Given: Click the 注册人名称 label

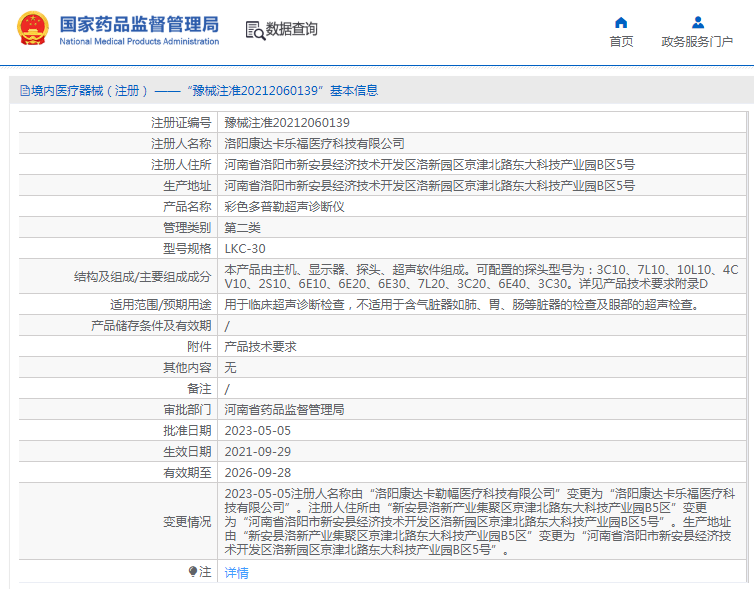Looking at the screenshot, I should (x=181, y=144).
